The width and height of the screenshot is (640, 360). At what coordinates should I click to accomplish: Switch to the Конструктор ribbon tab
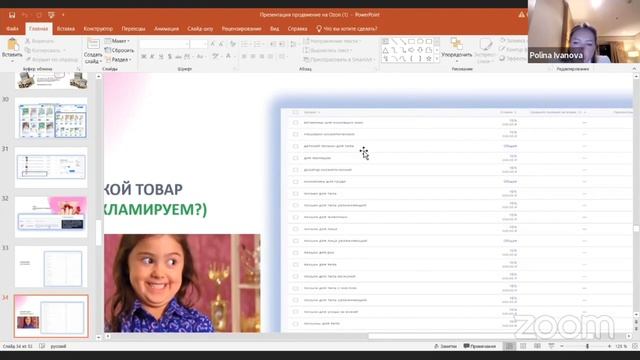tap(98, 29)
